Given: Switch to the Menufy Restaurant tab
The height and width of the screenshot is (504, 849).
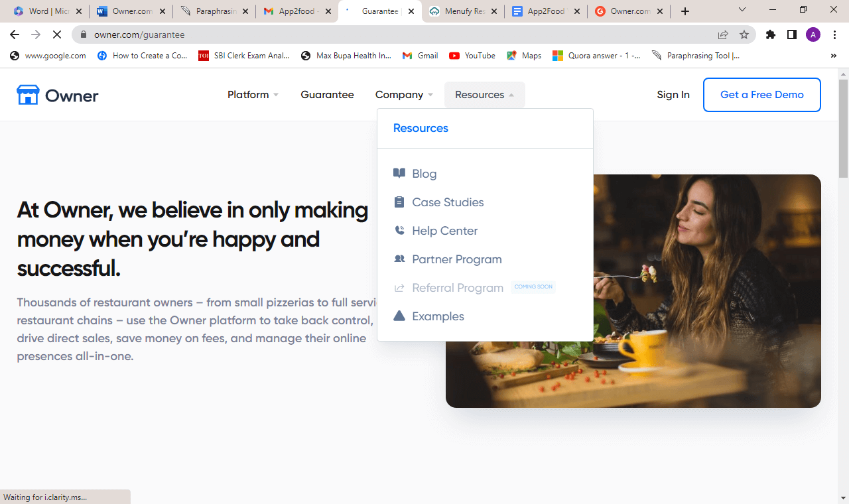Looking at the screenshot, I should point(462,11).
